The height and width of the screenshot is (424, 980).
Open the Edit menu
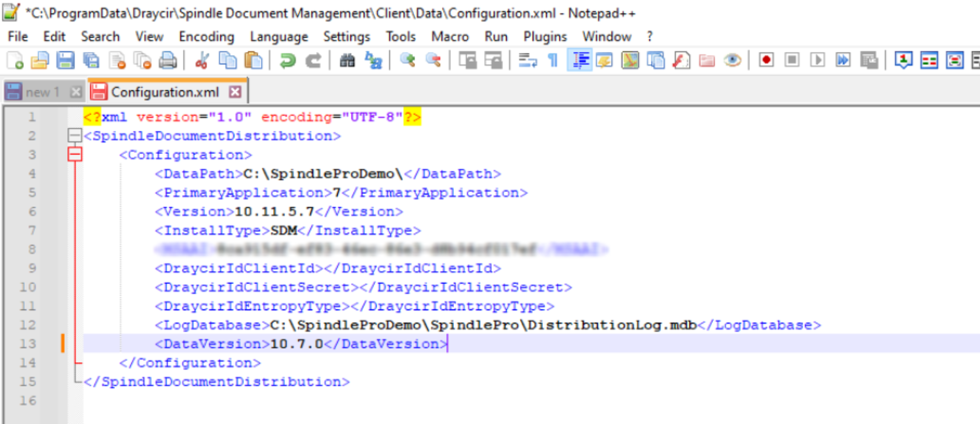point(54,36)
